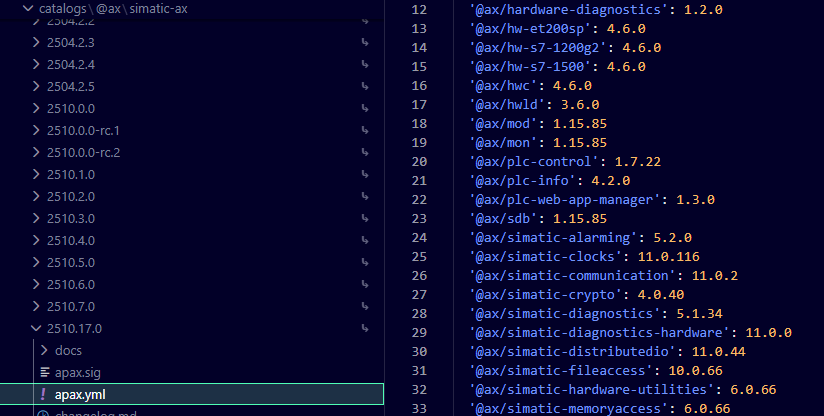Expand the 2510.6.0 folder chevron
Viewport: 824px width, 416px height.
click(36, 284)
